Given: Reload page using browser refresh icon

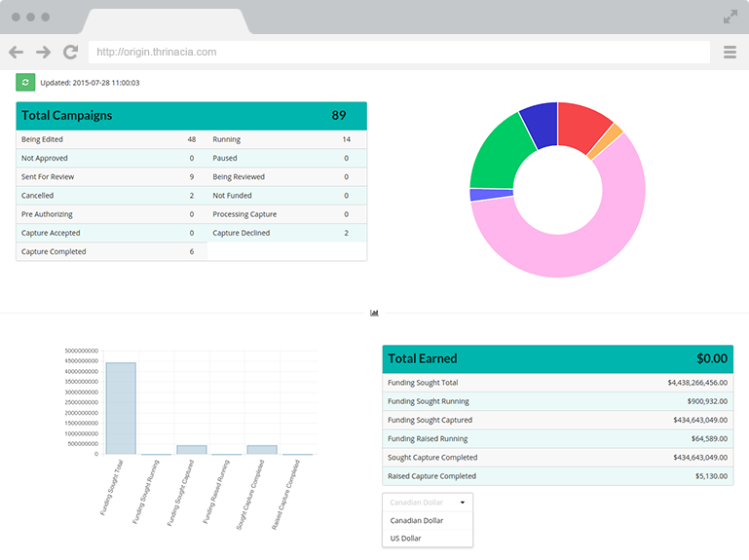Looking at the screenshot, I should (x=70, y=53).
